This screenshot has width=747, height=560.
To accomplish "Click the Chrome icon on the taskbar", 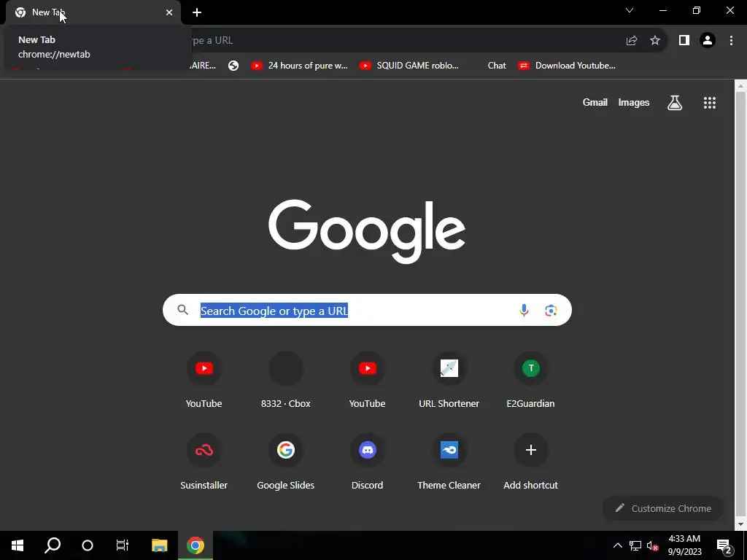I will click(x=196, y=545).
